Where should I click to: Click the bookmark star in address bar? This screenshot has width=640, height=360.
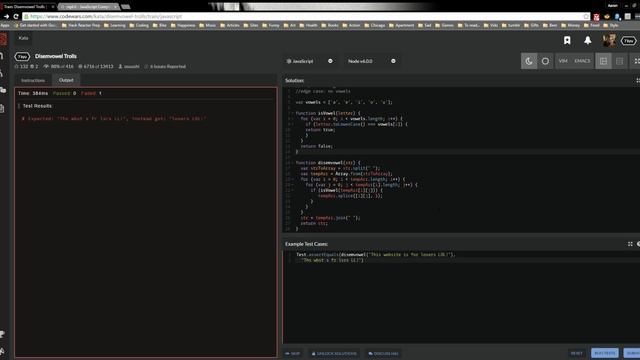click(586, 17)
